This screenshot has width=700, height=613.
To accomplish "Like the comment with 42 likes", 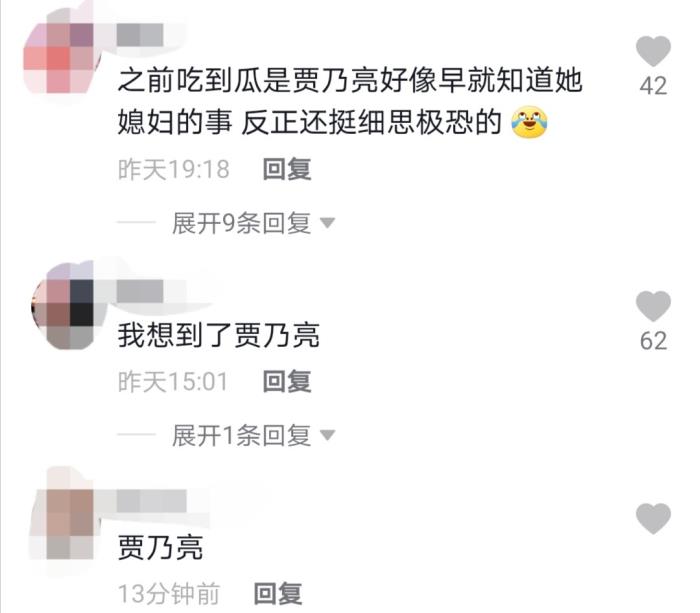I will click(x=653, y=51).
